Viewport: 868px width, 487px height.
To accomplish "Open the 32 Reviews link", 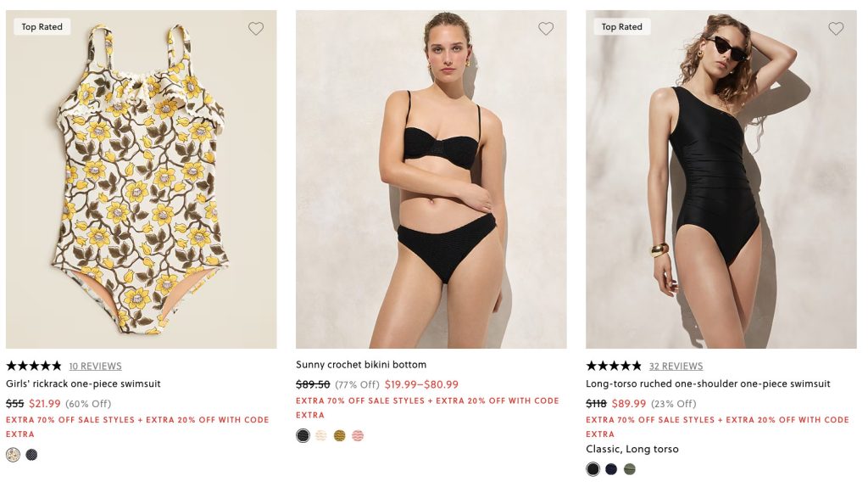I will [676, 367].
